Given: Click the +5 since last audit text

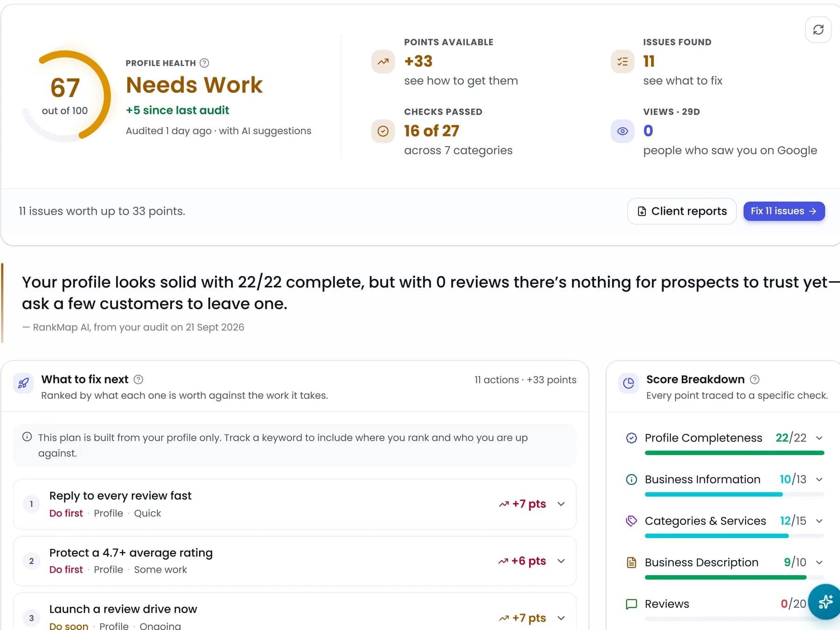Looking at the screenshot, I should pos(177,110).
